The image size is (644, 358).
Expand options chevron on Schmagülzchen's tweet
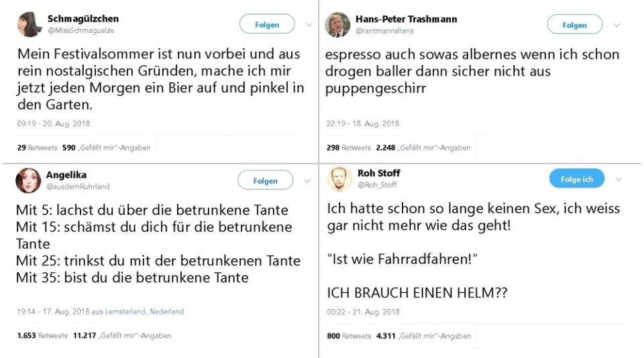[x=309, y=25]
